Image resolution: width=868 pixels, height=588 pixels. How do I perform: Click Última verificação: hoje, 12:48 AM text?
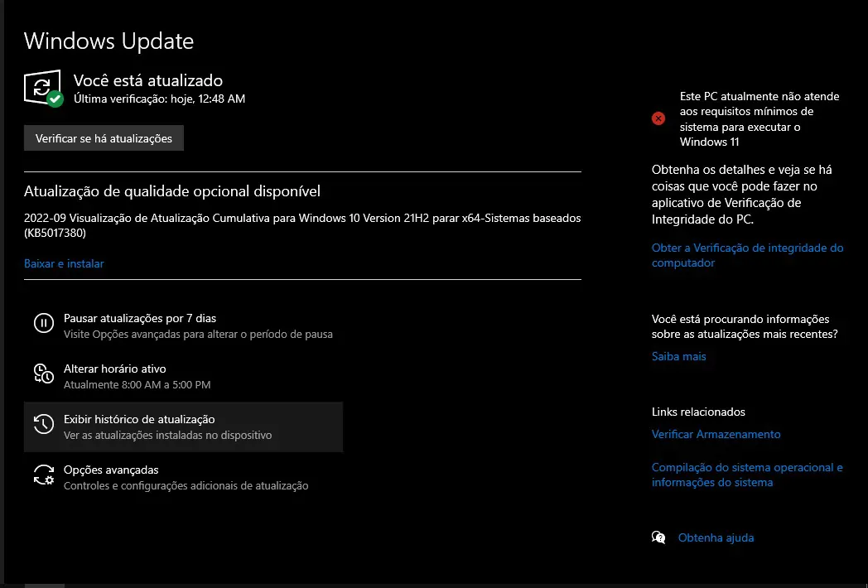pos(159,99)
